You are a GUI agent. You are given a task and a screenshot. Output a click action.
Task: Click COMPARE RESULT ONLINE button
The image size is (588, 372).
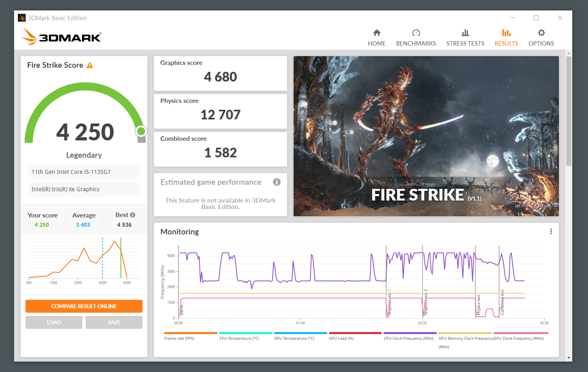click(84, 306)
